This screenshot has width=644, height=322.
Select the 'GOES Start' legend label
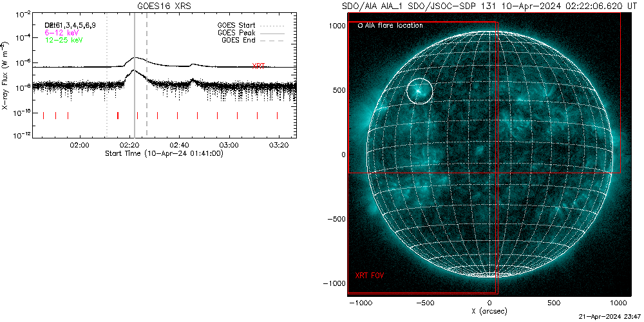[x=236, y=26]
